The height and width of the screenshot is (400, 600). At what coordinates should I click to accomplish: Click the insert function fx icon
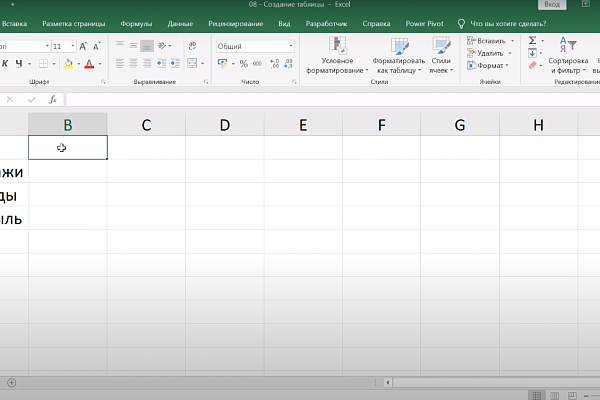(x=53, y=100)
